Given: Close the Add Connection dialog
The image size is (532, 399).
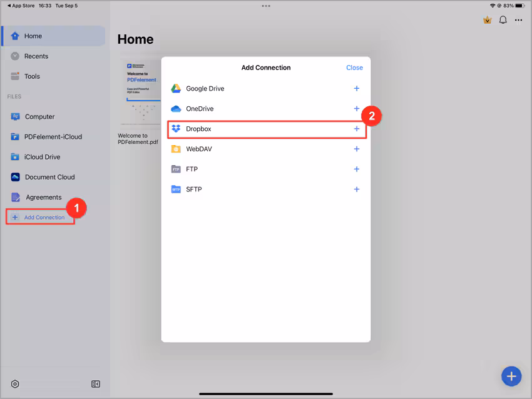Looking at the screenshot, I should point(354,68).
